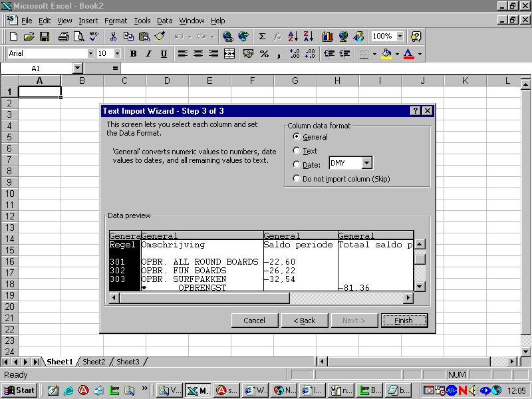Toggle Bold formatting button
Screen dimensions: 532x399
pos(133,54)
